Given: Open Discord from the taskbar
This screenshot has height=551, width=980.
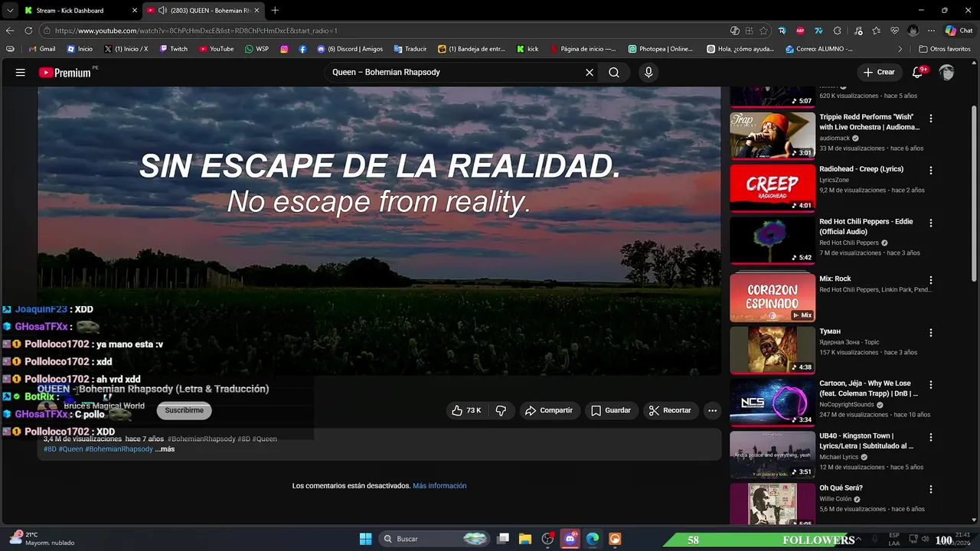Looking at the screenshot, I should [x=570, y=539].
